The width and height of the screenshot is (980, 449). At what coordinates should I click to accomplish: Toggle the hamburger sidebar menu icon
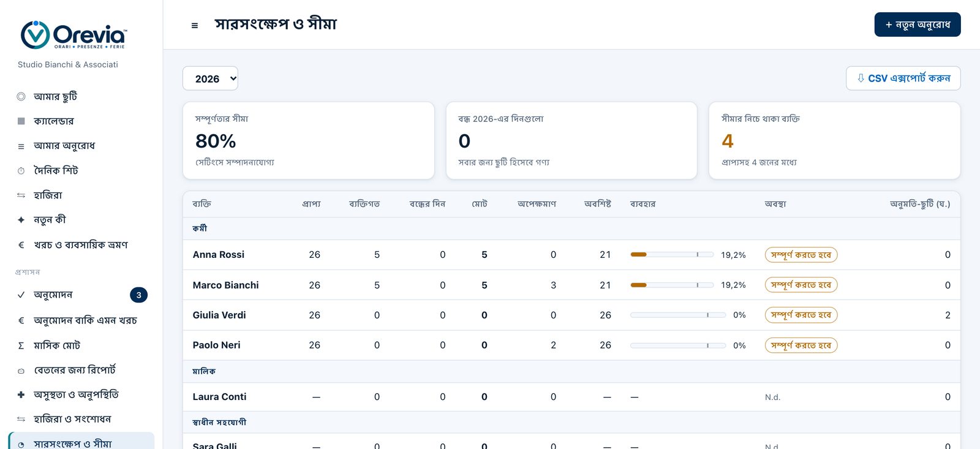[x=195, y=25]
